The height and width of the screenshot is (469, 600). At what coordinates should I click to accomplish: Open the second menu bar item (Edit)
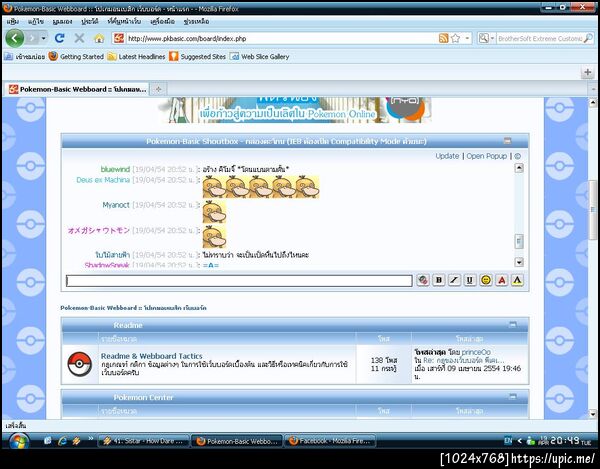click(36, 21)
